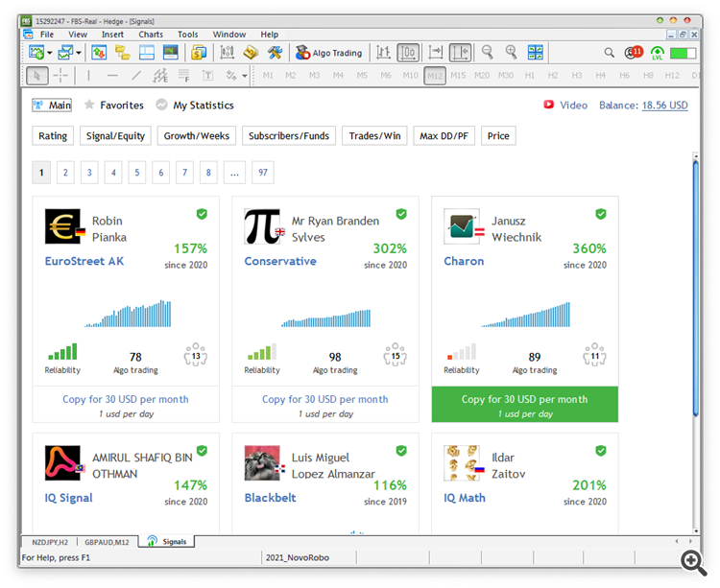
Task: Open the Navigator folders icon
Action: [123, 53]
